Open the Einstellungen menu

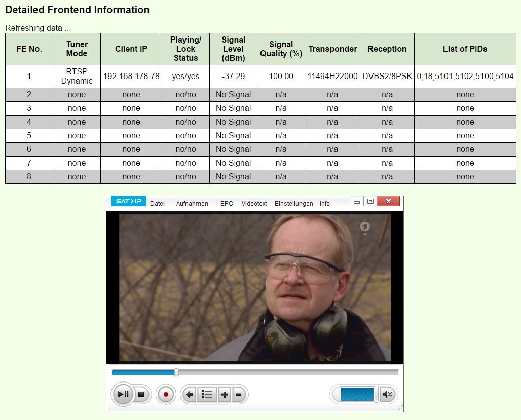coord(294,203)
